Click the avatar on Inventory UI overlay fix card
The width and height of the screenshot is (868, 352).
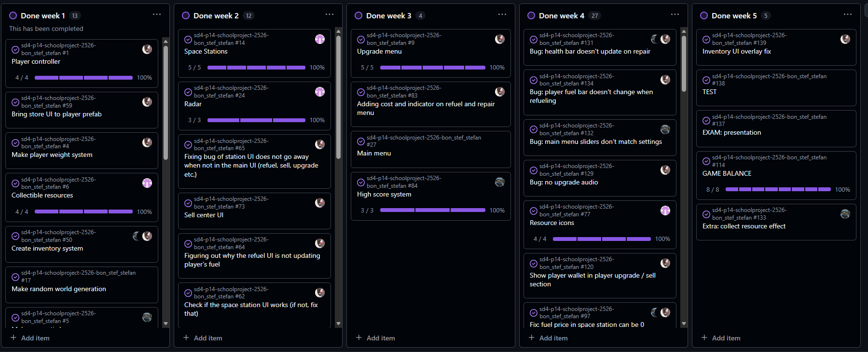coord(845,39)
